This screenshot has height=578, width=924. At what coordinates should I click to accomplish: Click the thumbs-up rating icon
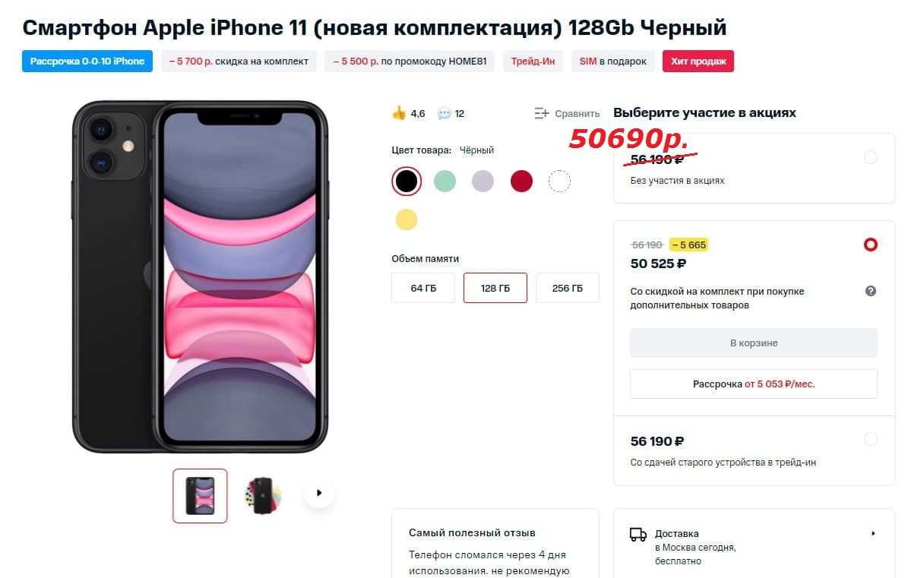(399, 113)
